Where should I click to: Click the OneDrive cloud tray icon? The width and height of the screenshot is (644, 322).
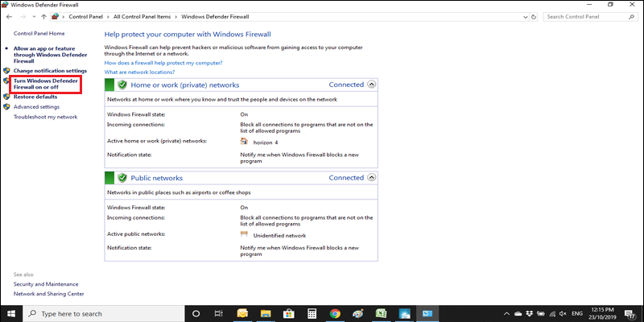(x=518, y=314)
